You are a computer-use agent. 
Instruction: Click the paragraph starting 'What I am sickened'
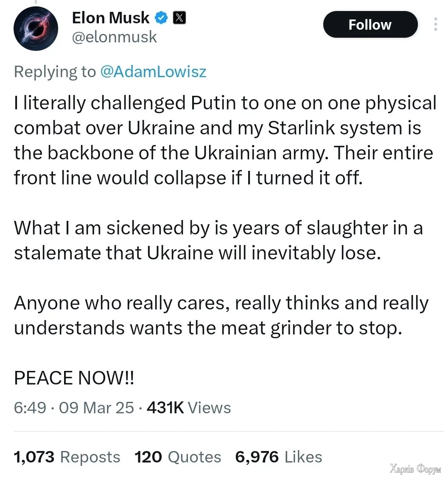pos(218,240)
